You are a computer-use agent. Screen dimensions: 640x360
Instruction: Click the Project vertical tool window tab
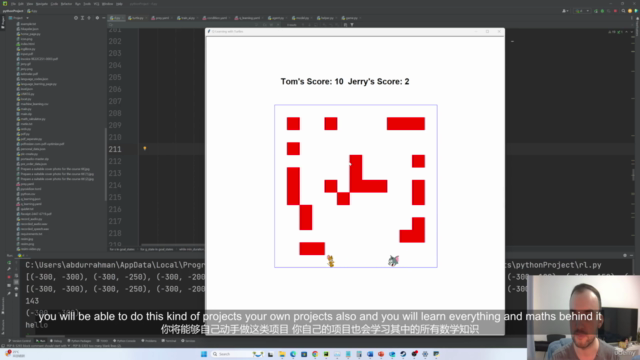point(3,22)
